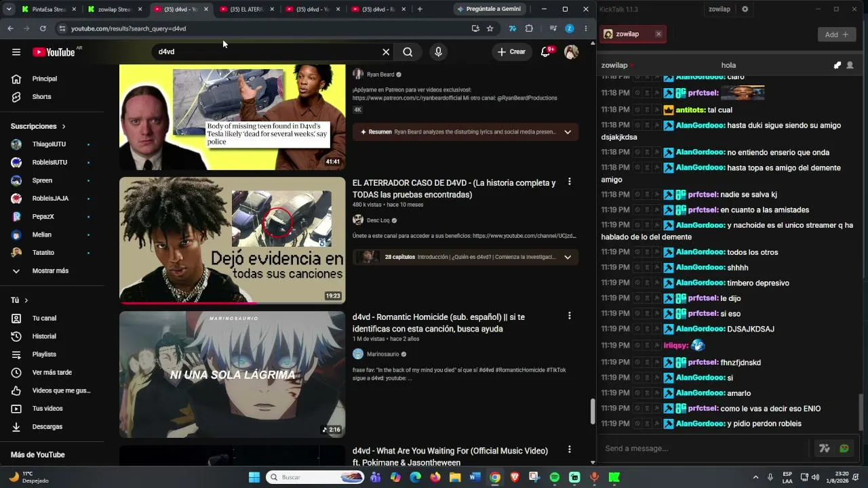Reload the current page
868x488 pixels.
(x=43, y=28)
